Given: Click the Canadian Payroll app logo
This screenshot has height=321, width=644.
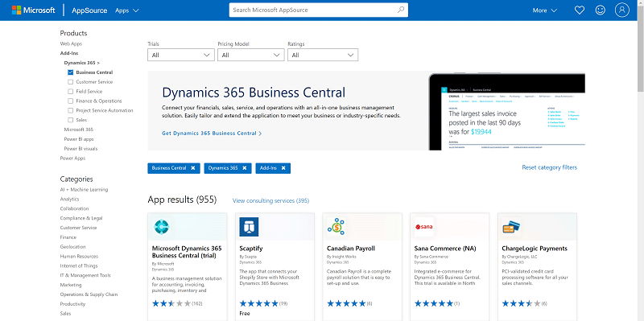Looking at the screenshot, I should click(336, 227).
